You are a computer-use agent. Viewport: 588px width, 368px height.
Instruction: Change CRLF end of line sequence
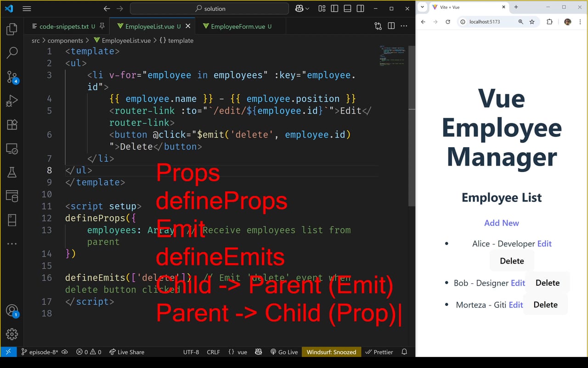tap(213, 352)
